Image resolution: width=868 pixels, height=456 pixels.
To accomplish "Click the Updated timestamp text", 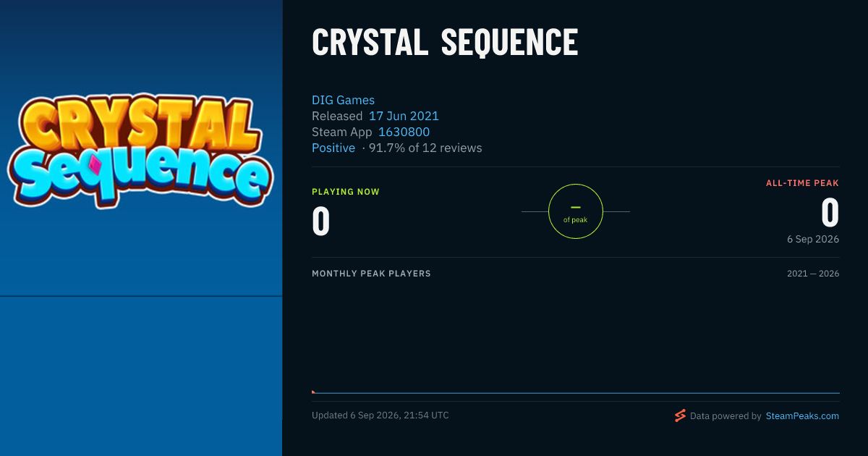I will pos(380,415).
